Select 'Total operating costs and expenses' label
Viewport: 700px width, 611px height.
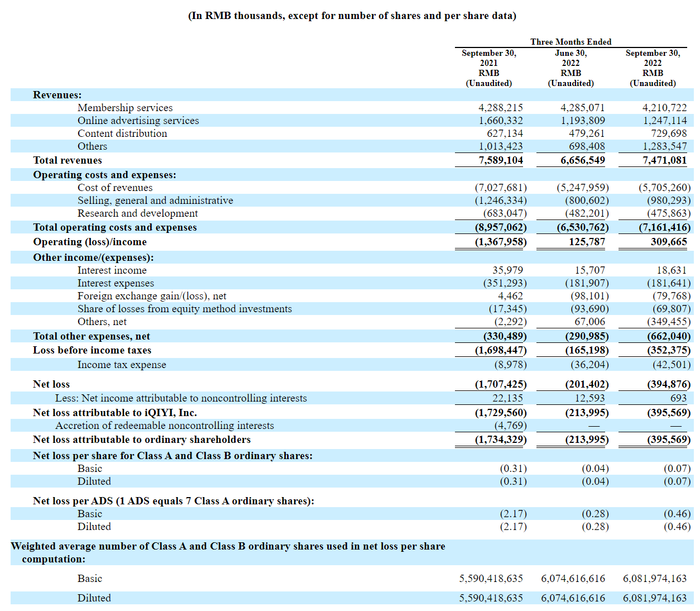(115, 227)
